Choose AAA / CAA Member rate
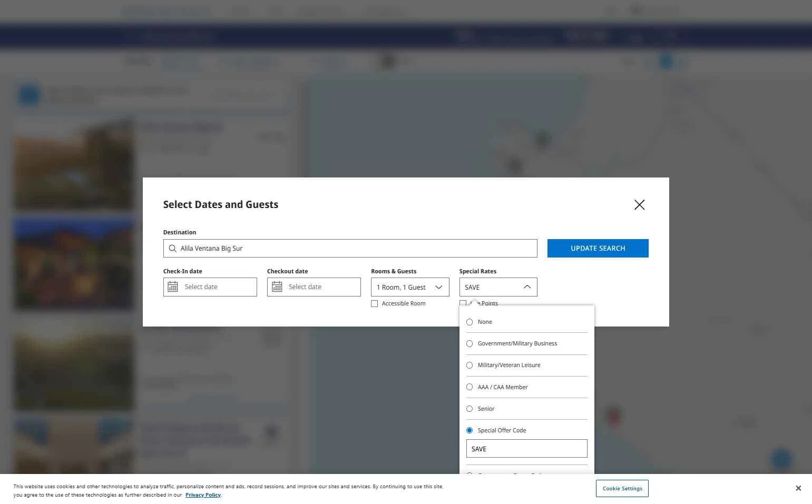 click(469, 387)
